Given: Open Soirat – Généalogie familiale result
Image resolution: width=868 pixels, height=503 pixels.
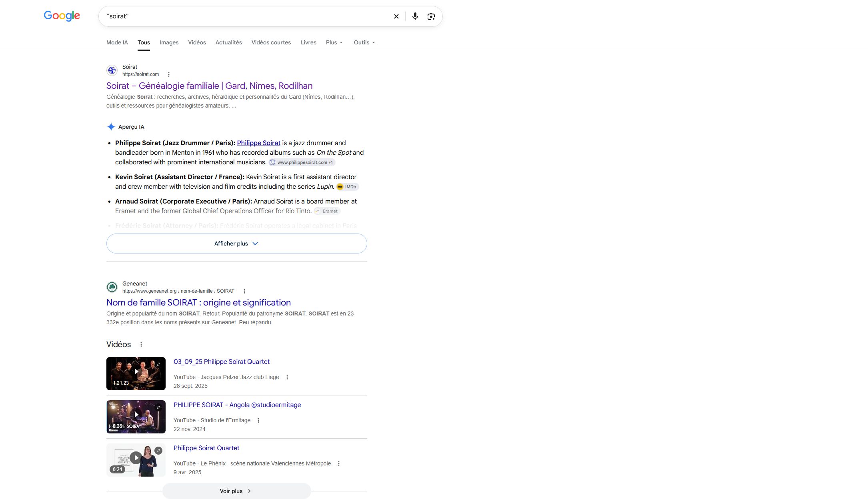Looking at the screenshot, I should (x=209, y=86).
